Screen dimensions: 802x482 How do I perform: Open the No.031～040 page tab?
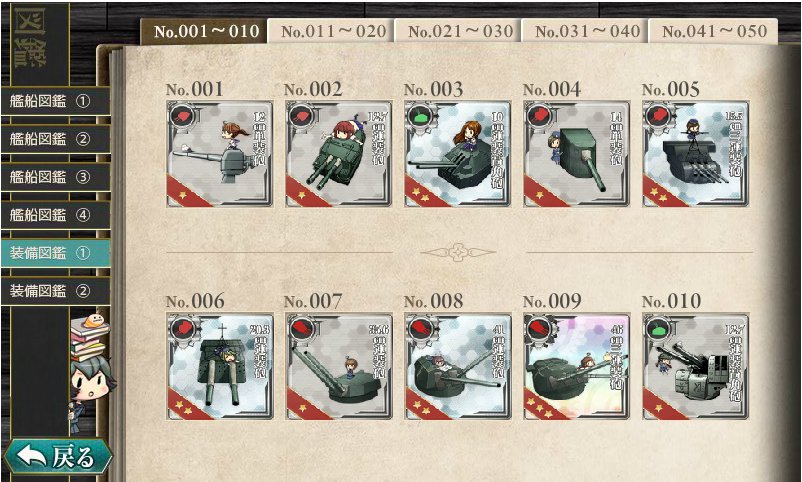(585, 31)
